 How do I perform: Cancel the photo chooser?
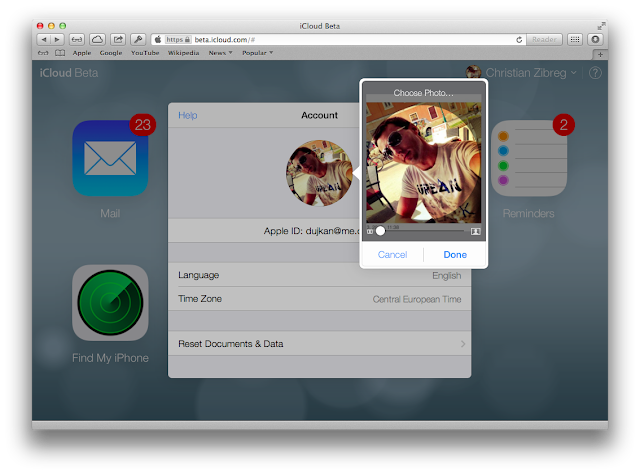click(x=392, y=255)
